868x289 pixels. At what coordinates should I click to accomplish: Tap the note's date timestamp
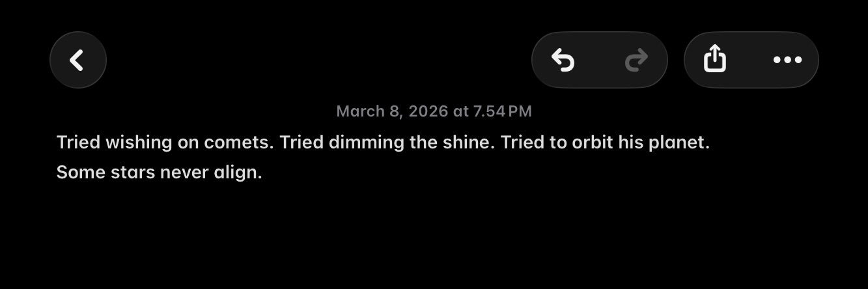[x=434, y=111]
